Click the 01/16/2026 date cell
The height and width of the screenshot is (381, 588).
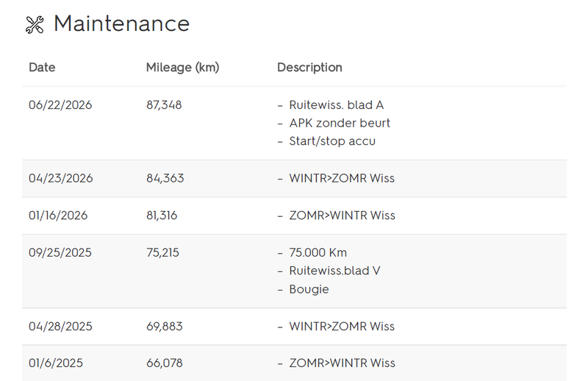(58, 215)
